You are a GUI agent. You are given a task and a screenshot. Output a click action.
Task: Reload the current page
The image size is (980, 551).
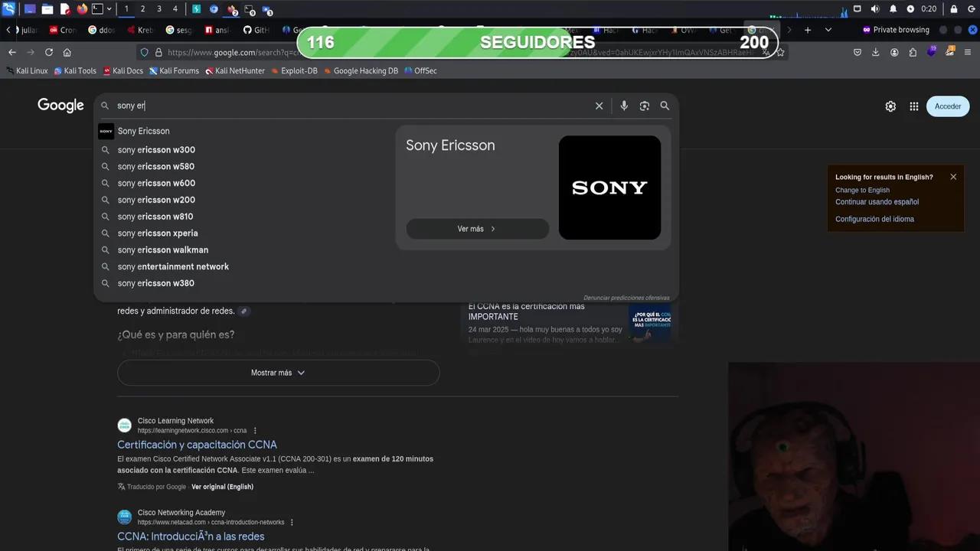coord(49,52)
